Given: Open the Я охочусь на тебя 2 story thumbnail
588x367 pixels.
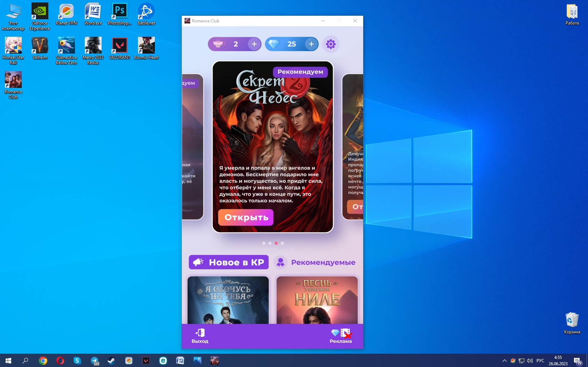Looking at the screenshot, I should tap(228, 300).
